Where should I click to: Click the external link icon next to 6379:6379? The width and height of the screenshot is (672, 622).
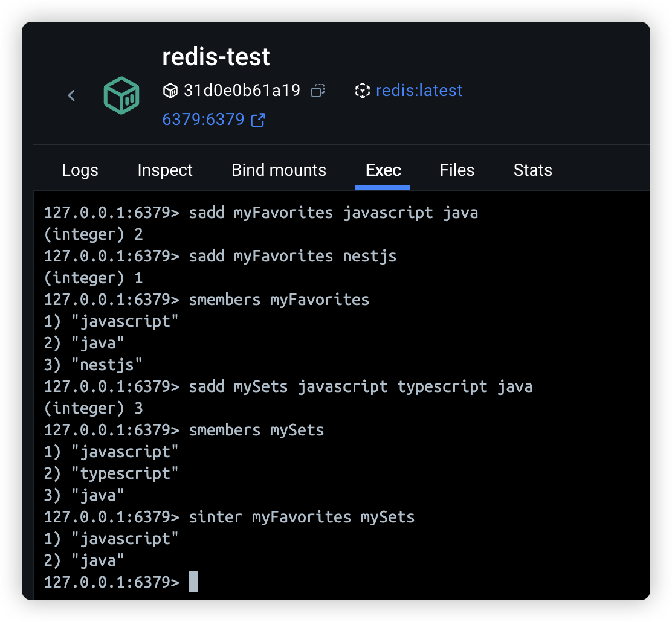tap(258, 120)
